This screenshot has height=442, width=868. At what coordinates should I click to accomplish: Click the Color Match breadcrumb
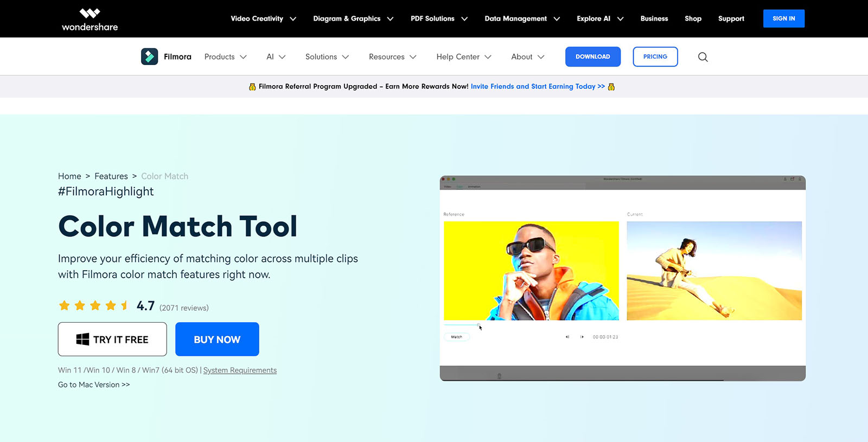165,176
